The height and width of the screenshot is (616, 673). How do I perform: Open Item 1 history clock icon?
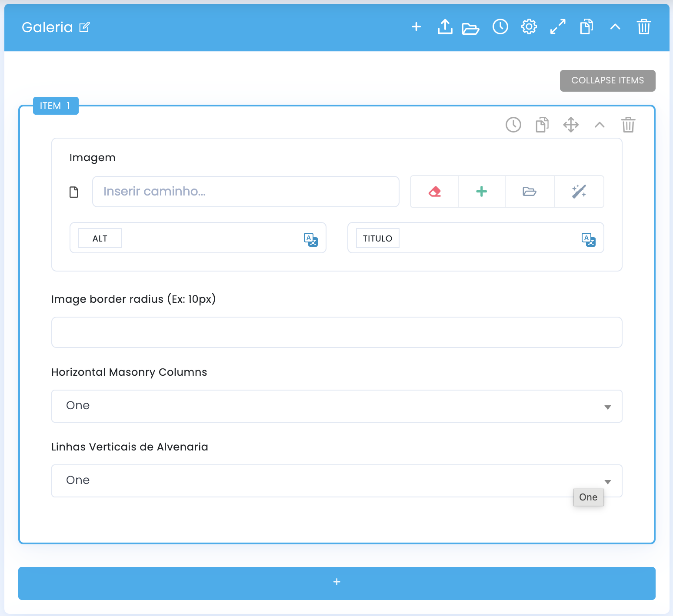(x=513, y=125)
